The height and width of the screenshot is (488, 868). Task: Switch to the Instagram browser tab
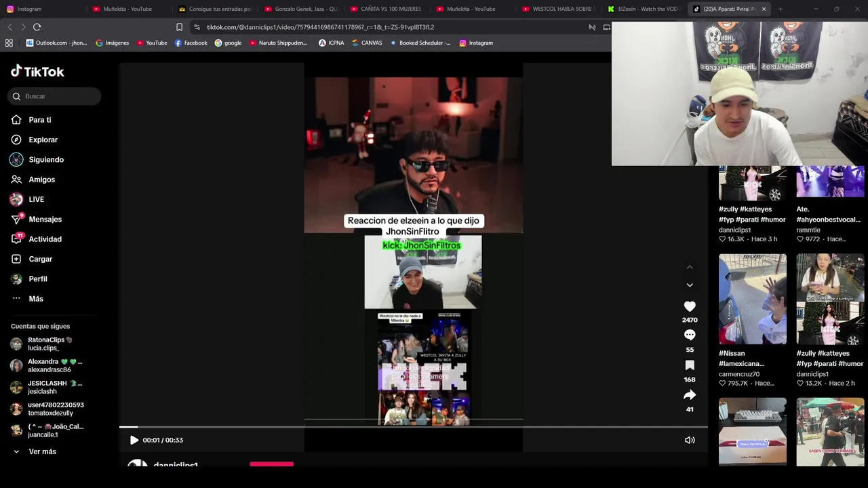[x=42, y=9]
